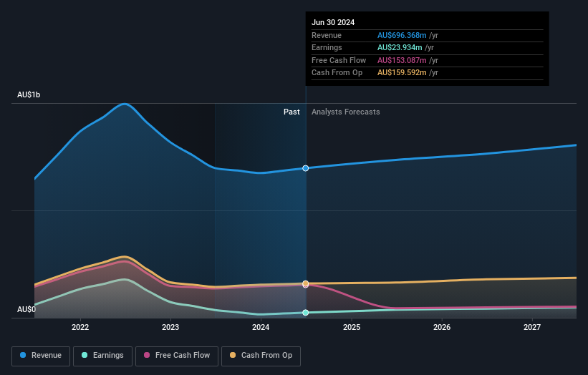The image size is (588, 375).
Task: Click the AU$159.592m cash from op value
Action: (x=402, y=73)
